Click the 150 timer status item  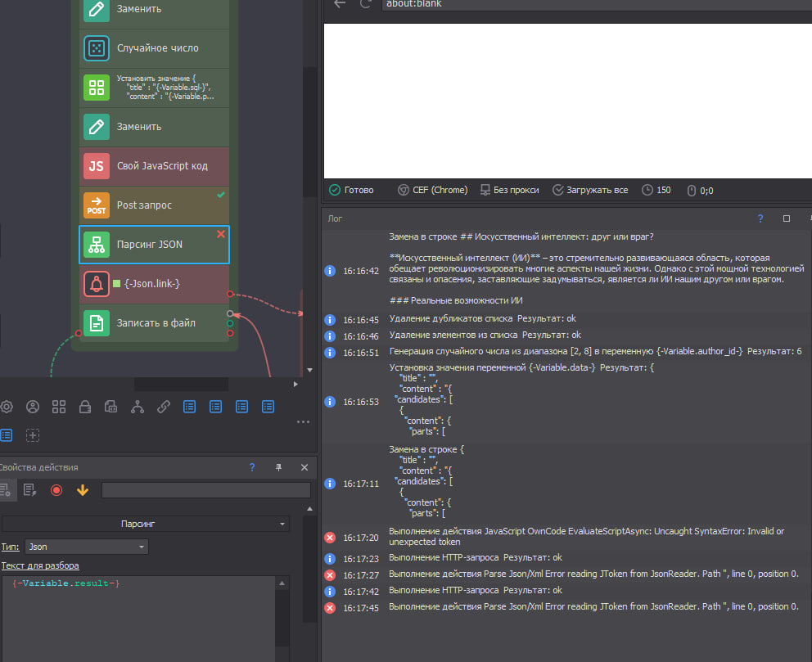click(656, 190)
